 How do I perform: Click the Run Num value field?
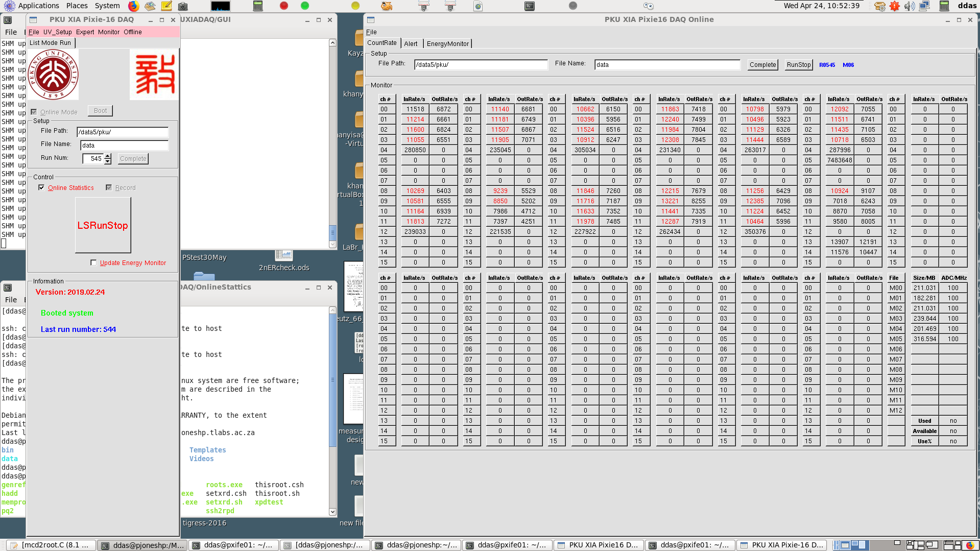point(93,159)
